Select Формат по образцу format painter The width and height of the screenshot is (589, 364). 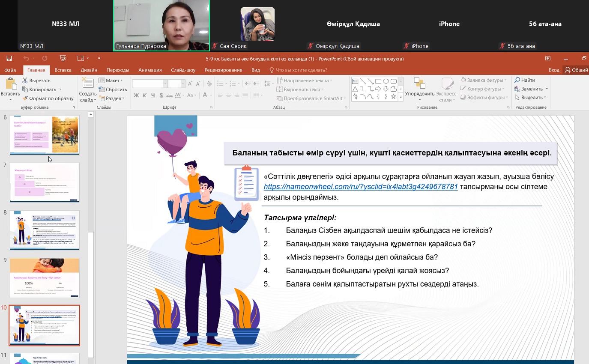[48, 98]
